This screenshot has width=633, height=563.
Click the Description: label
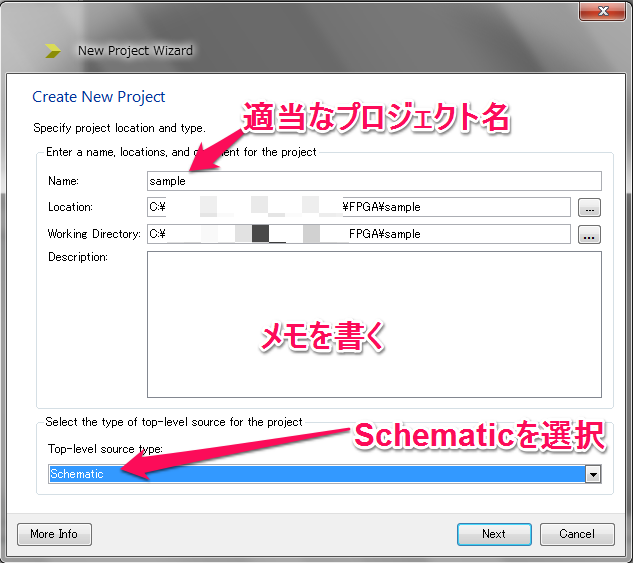(77, 258)
